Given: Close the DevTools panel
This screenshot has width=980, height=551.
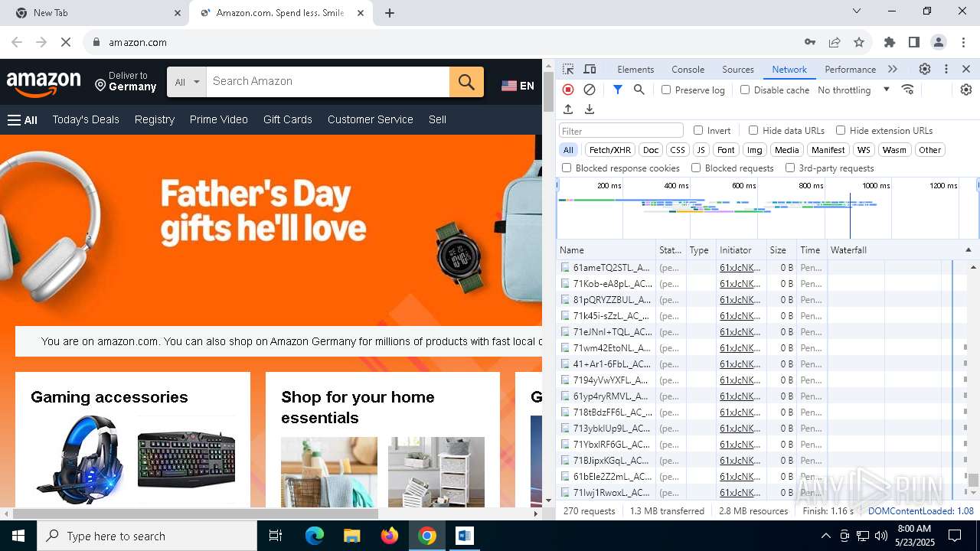Looking at the screenshot, I should coord(966,69).
